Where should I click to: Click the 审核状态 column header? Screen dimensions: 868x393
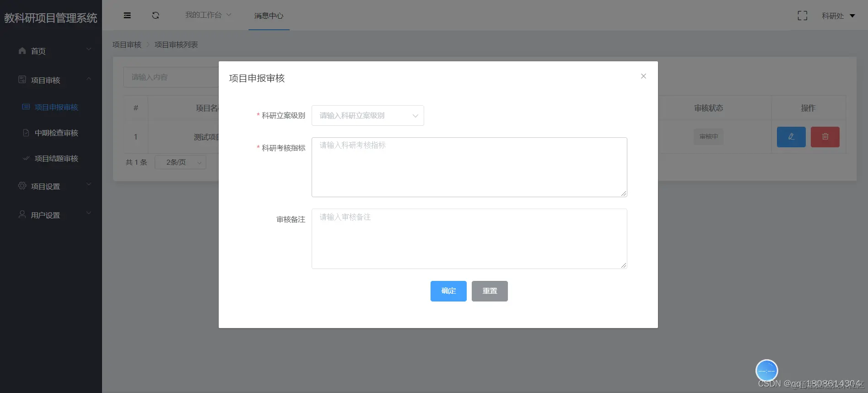coord(708,108)
